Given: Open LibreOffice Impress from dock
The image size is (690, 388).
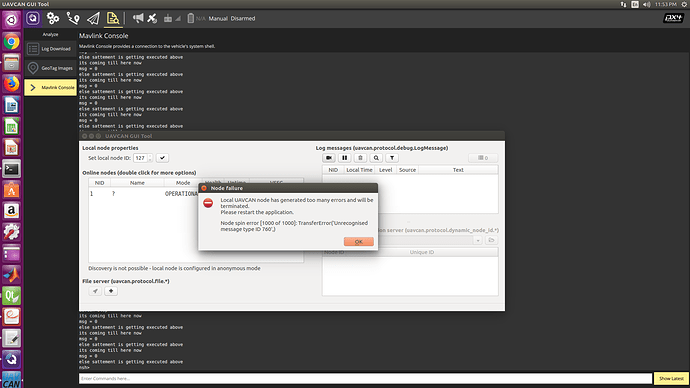Looking at the screenshot, I should (x=11, y=147).
